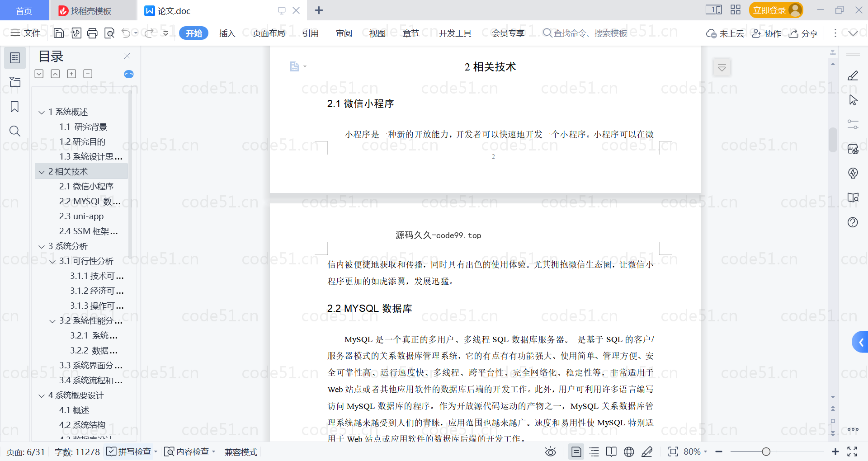This screenshot has width=868, height=461.
Task: Click zoom out minus button
Action: (x=719, y=452)
